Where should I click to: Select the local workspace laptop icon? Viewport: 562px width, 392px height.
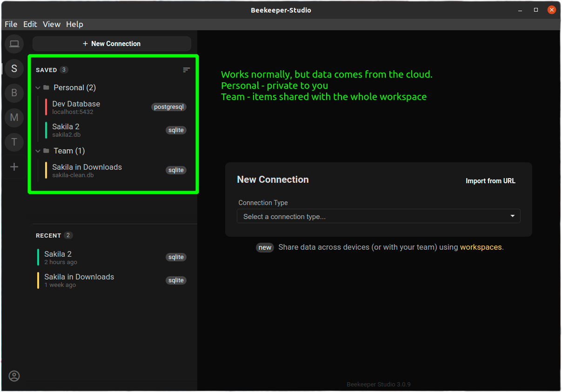pyautogui.click(x=14, y=44)
